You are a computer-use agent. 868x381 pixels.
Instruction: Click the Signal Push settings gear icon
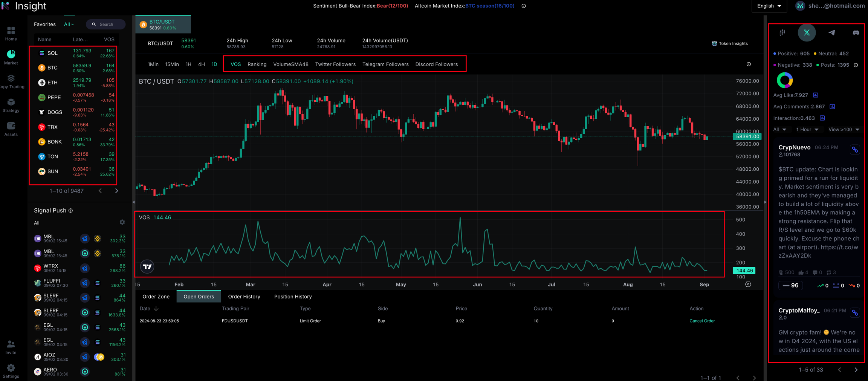click(x=122, y=222)
